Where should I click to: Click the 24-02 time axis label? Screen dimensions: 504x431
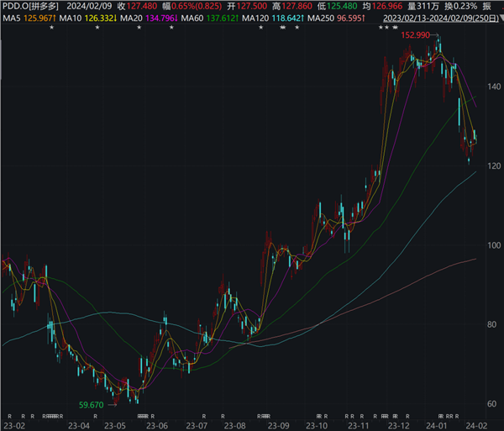476,426
